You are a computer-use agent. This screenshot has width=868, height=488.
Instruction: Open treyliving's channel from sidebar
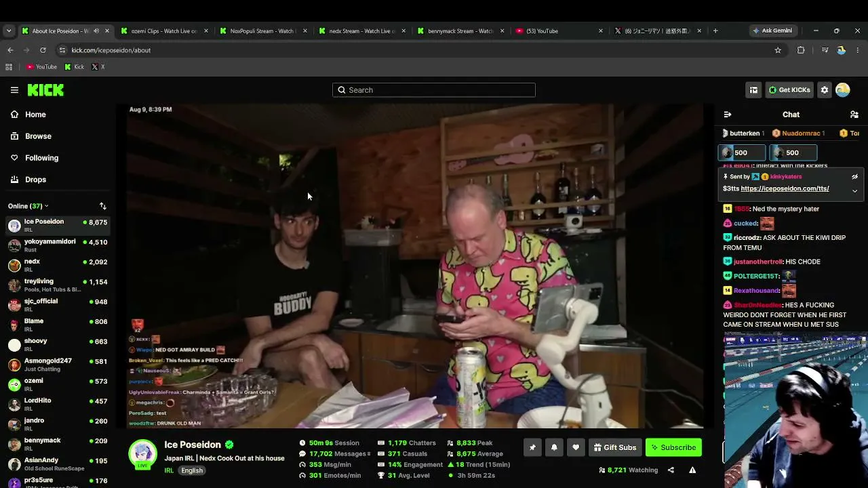tap(58, 285)
